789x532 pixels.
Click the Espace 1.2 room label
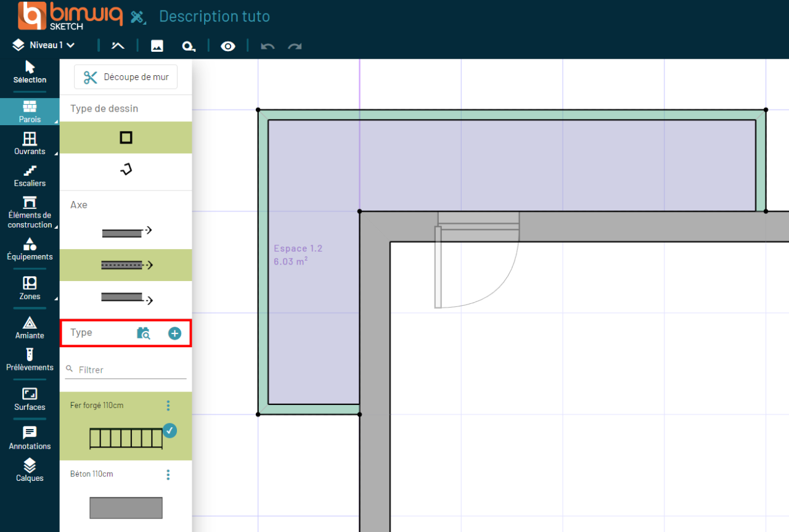click(x=298, y=248)
